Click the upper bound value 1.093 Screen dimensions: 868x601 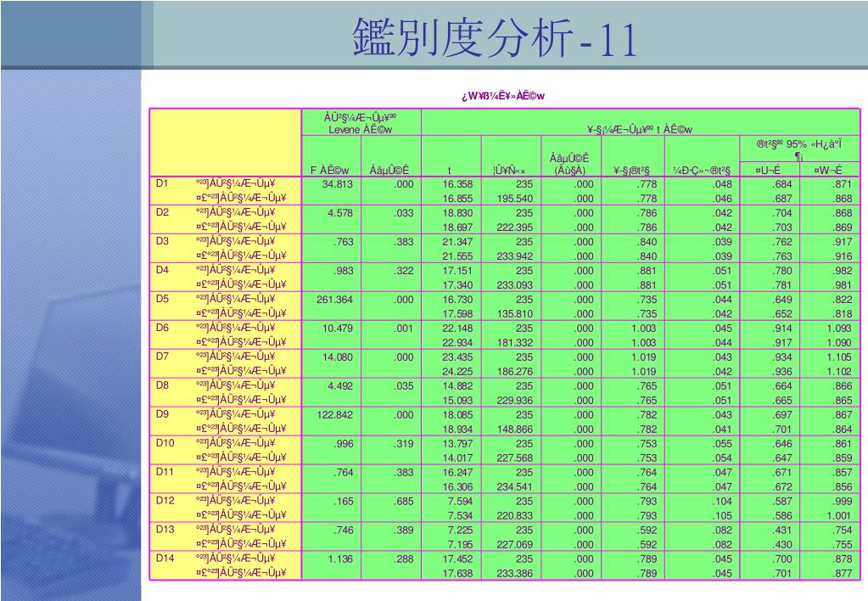point(839,328)
